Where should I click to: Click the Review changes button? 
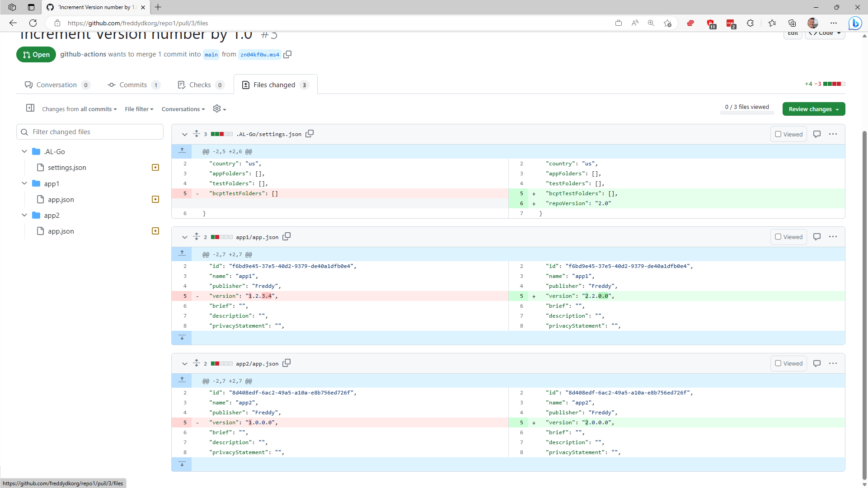click(813, 108)
